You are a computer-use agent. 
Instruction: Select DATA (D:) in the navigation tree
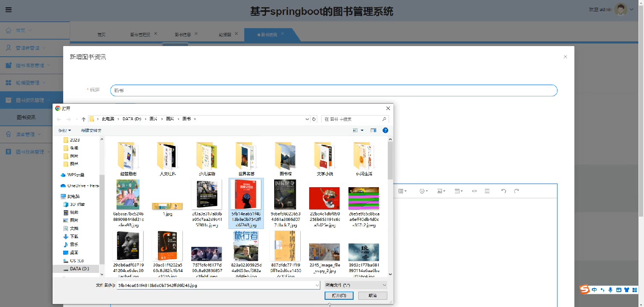[79, 269]
